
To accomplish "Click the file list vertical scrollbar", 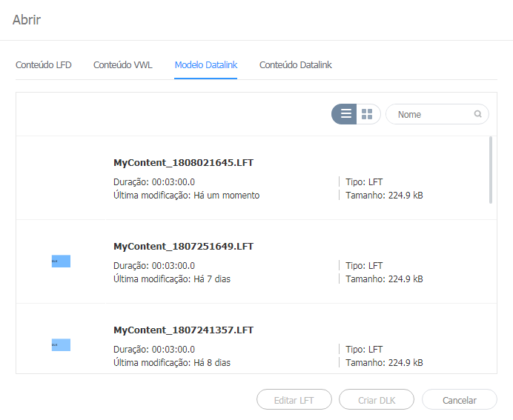I will tap(491, 170).
